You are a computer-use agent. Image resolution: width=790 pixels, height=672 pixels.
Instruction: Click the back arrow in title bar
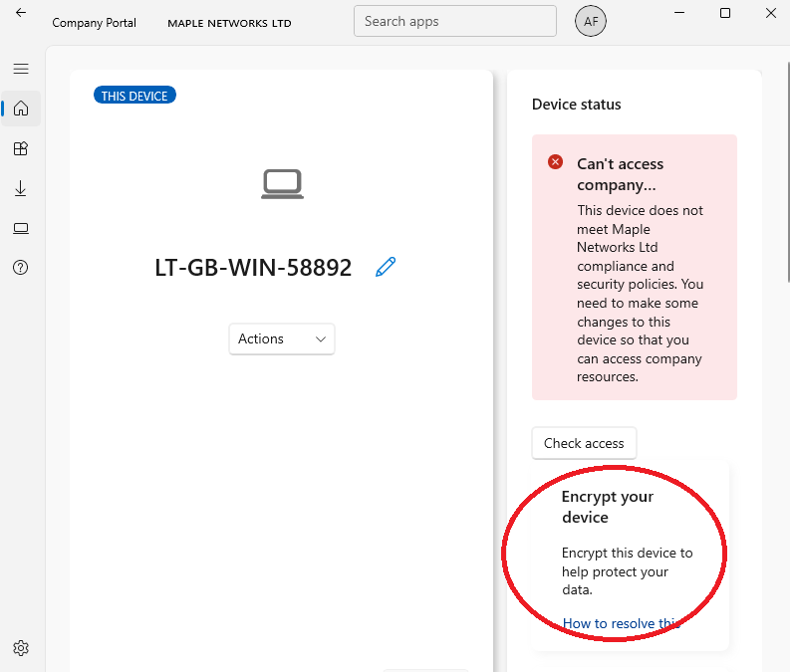tap(21, 13)
